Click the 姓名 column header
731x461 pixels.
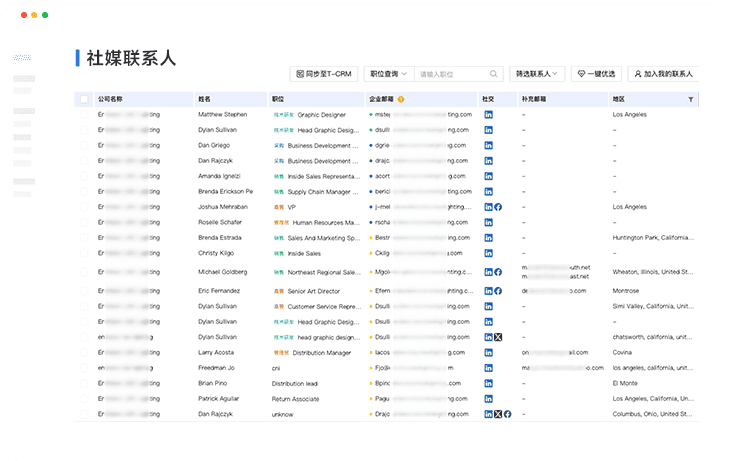tap(205, 100)
